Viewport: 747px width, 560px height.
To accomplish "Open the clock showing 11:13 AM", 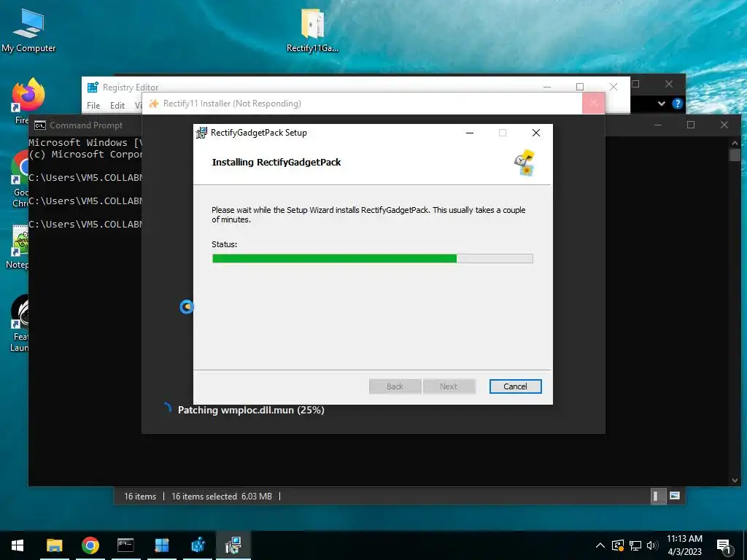I will [684, 545].
